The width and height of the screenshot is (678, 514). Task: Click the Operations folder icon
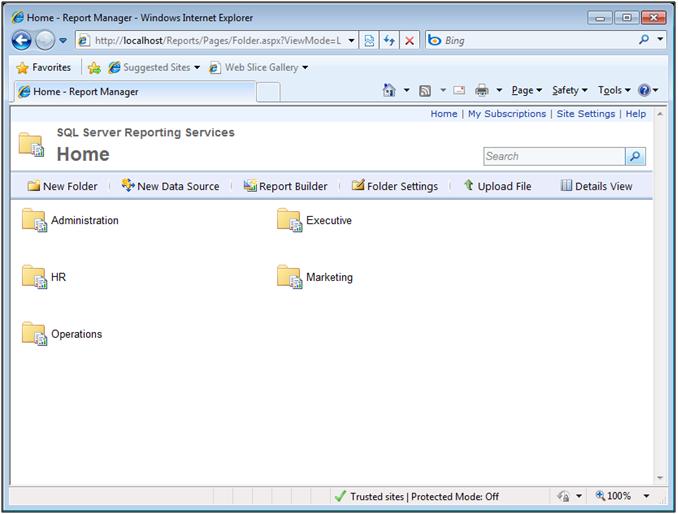tap(34, 334)
